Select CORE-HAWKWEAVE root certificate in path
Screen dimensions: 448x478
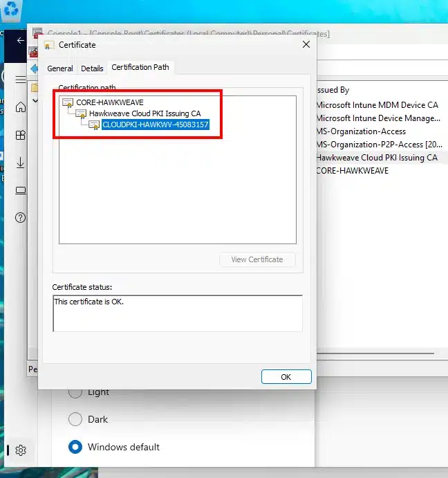pyautogui.click(x=109, y=102)
